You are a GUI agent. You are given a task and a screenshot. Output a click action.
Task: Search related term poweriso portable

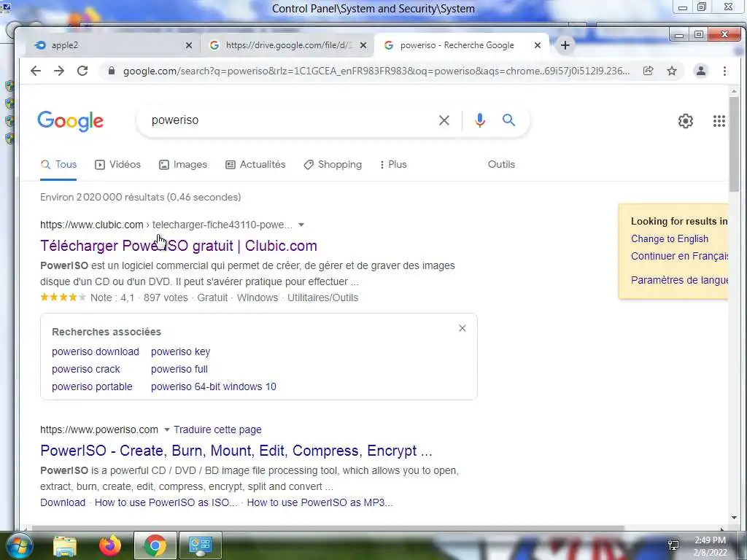(x=92, y=386)
